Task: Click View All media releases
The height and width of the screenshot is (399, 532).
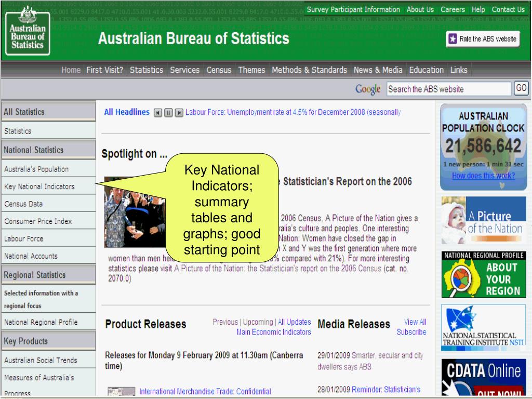Action: [x=415, y=322]
